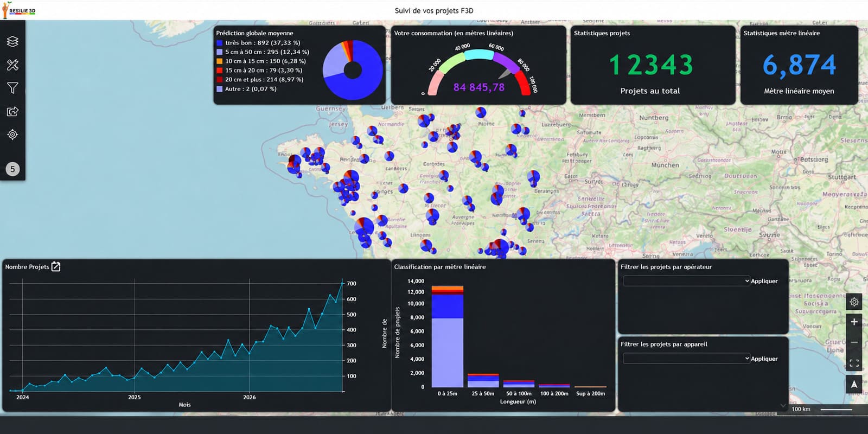Click the '0 à 25m' bar
The height and width of the screenshot is (434, 868).
click(x=448, y=336)
